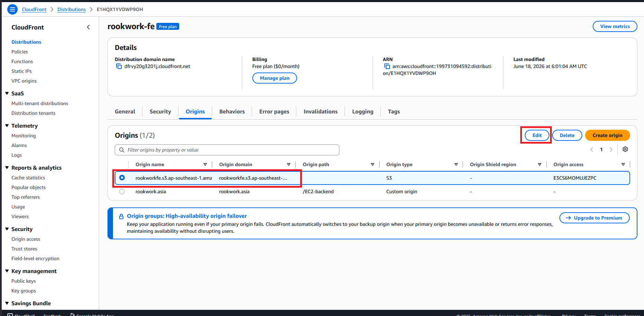Focus the Filter origins search field

(x=227, y=150)
